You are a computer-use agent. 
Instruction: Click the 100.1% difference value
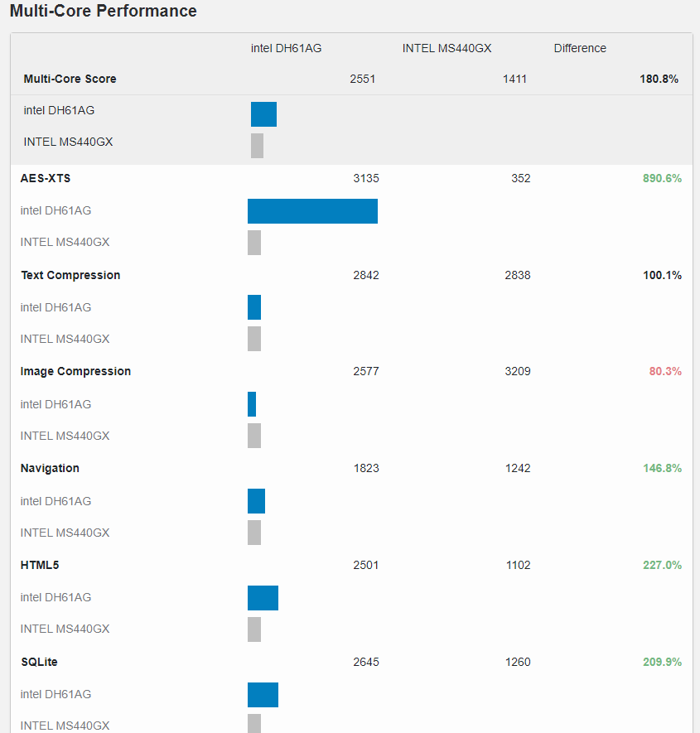click(x=662, y=275)
